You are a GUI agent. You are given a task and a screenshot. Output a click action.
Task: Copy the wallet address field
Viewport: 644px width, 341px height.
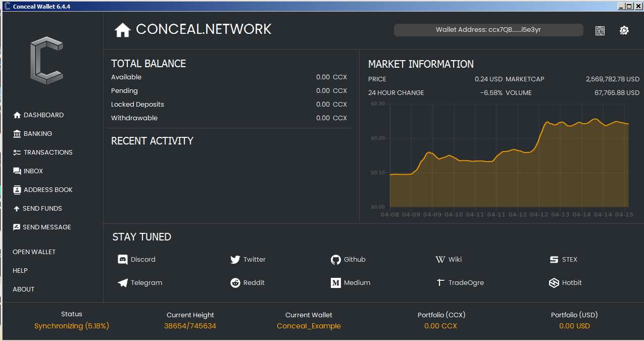coord(488,30)
